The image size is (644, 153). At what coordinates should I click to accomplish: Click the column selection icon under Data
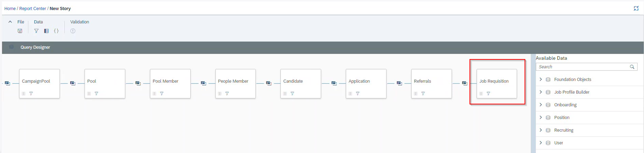coord(46,31)
